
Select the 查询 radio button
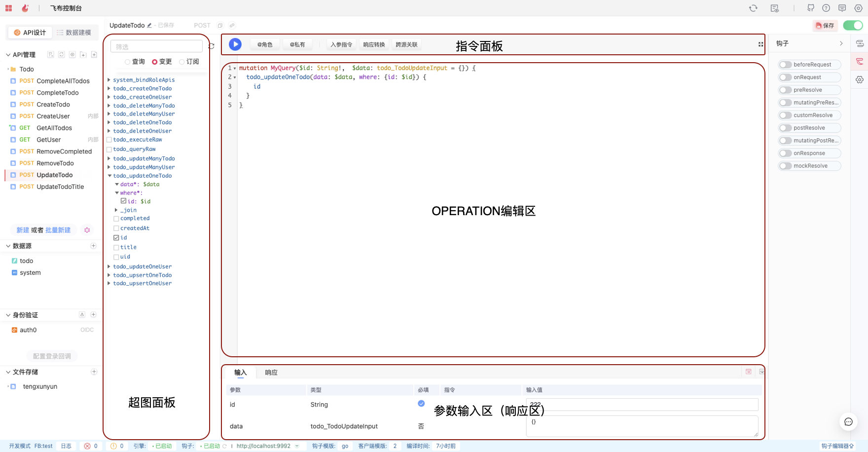click(x=128, y=62)
